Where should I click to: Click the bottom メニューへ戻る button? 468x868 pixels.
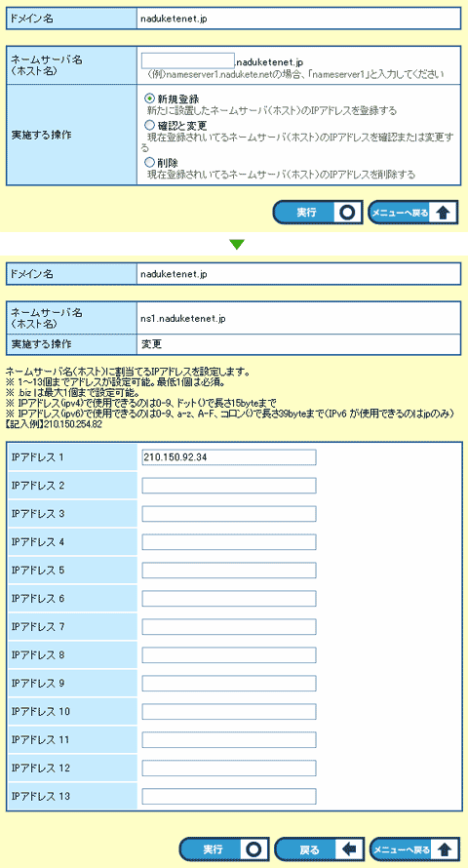414,849
